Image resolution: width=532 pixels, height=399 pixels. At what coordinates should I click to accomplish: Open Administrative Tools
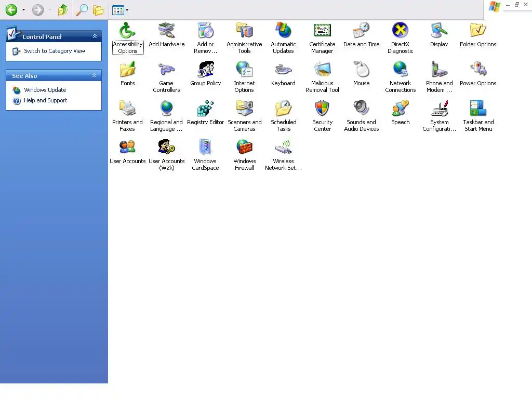244,38
